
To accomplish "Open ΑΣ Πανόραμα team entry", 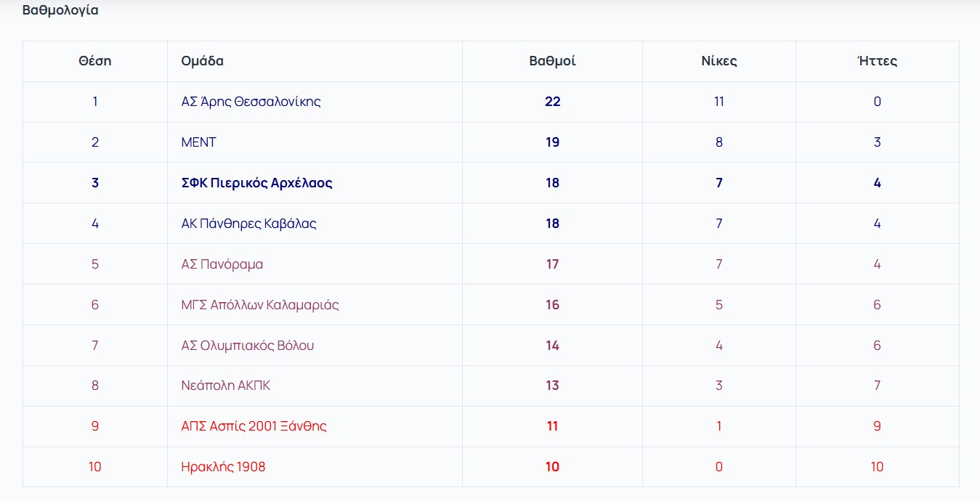I will tap(222, 264).
